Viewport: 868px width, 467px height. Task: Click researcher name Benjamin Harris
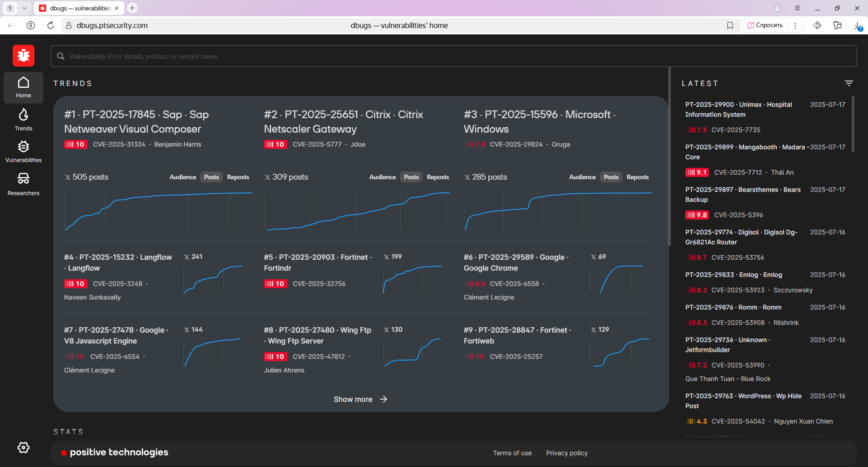pyautogui.click(x=178, y=144)
